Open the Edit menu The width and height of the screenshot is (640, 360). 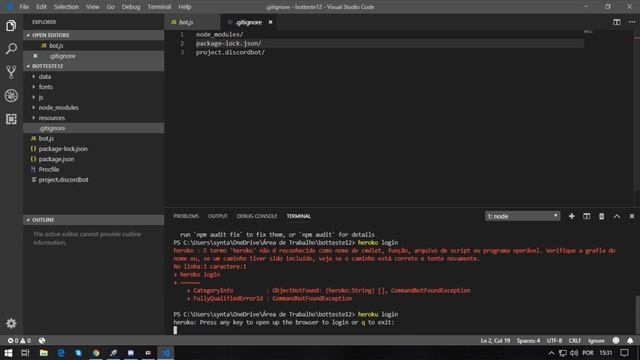[41, 7]
